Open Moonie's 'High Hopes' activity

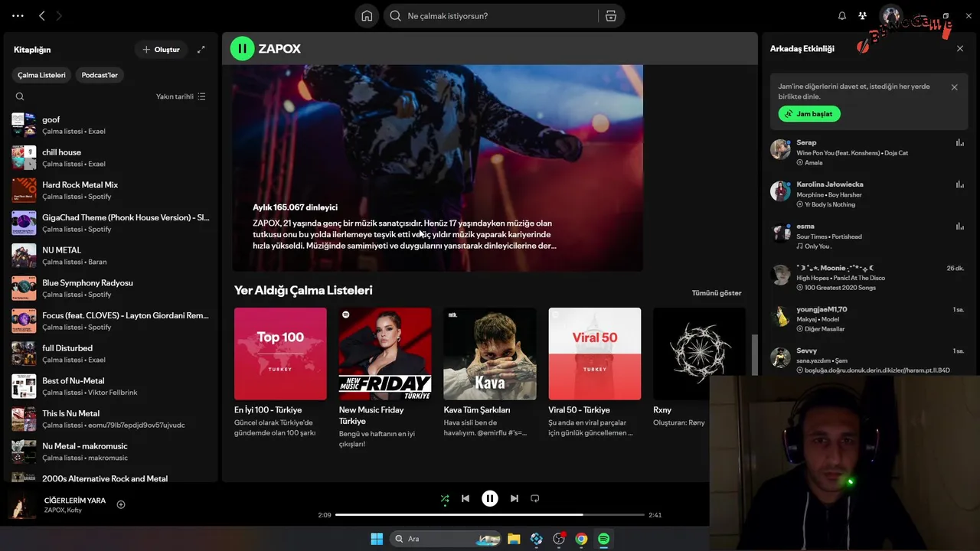tap(868, 278)
